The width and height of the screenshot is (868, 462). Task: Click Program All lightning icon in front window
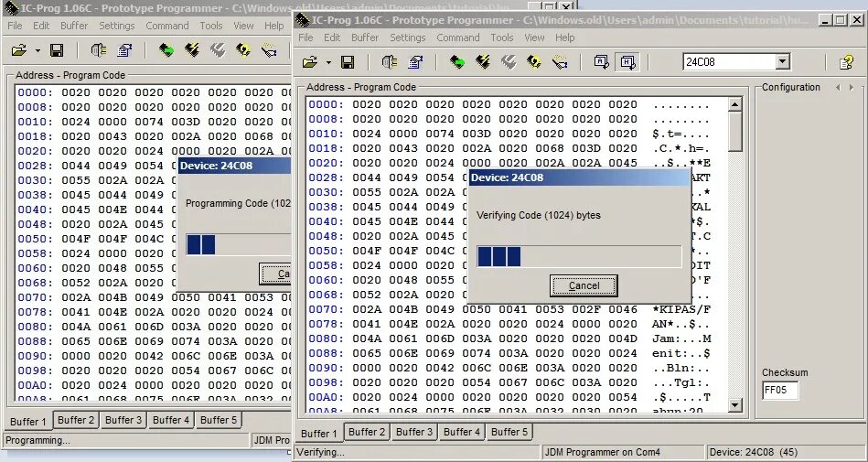pos(483,62)
